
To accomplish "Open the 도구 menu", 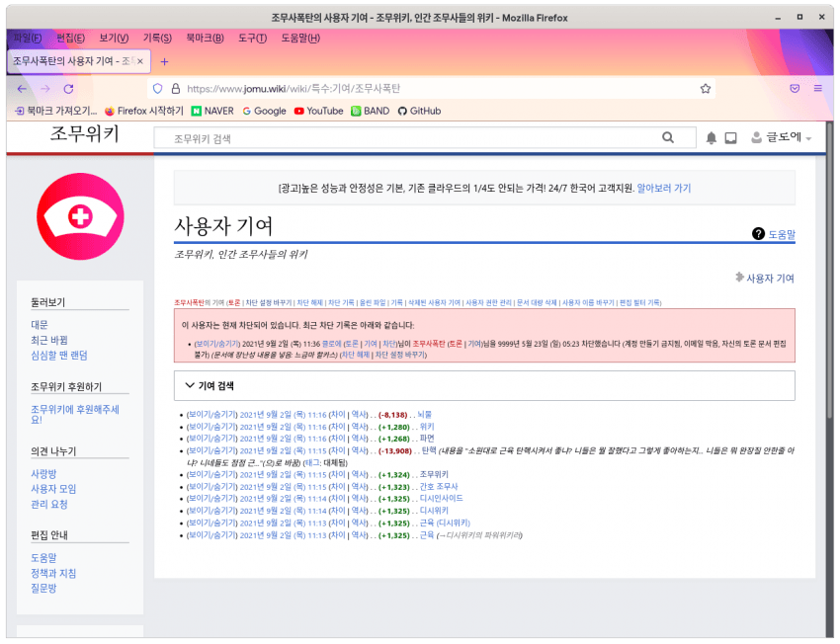I will (252, 38).
